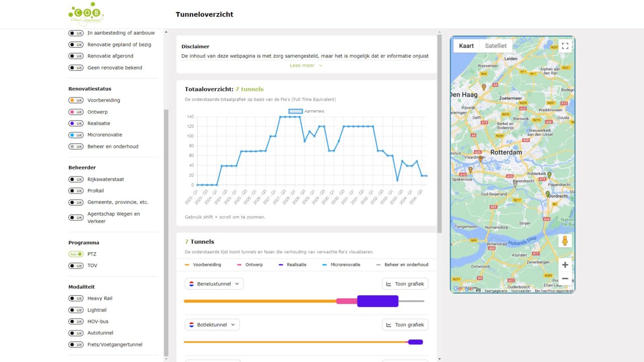Viewport: 644px width, 362px height.
Task: Click the purple Realisatie bar of Beneluxtunnel
Action: click(x=377, y=301)
